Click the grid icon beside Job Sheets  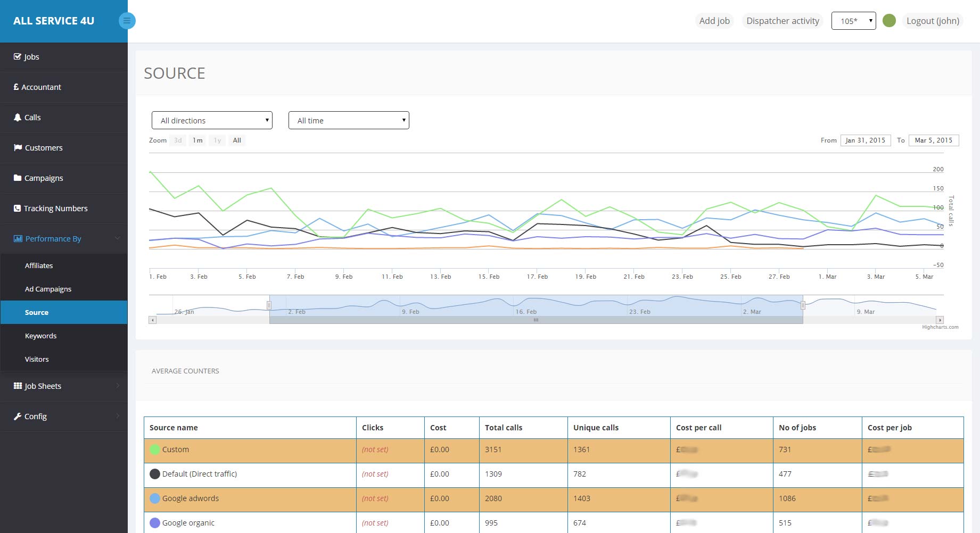point(18,386)
